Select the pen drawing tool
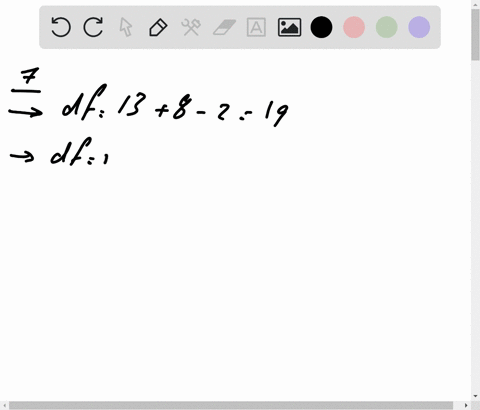Image resolution: width=480 pixels, height=410 pixels. pyautogui.click(x=158, y=27)
